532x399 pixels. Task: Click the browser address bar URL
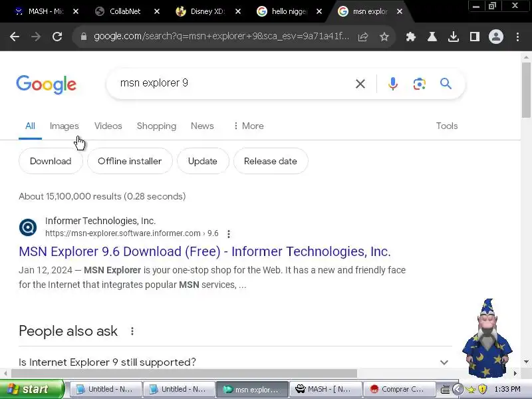(221, 37)
